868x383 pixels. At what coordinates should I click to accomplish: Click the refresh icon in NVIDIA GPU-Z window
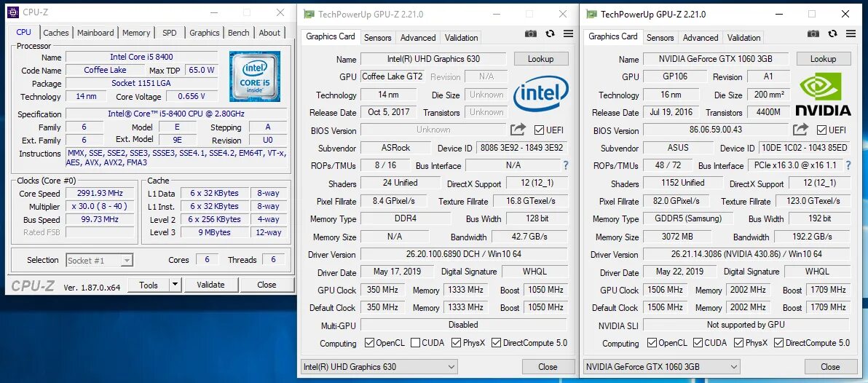click(x=832, y=33)
